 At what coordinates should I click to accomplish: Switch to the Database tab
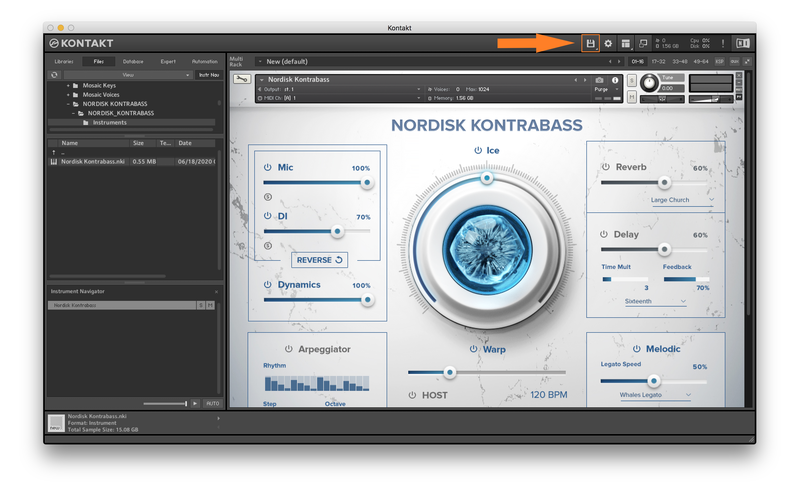(x=133, y=61)
